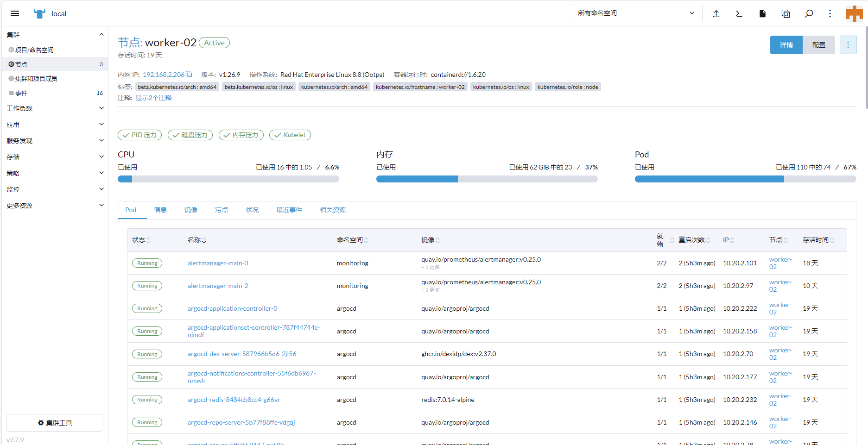Sort table by IP column arrows

(x=732, y=240)
